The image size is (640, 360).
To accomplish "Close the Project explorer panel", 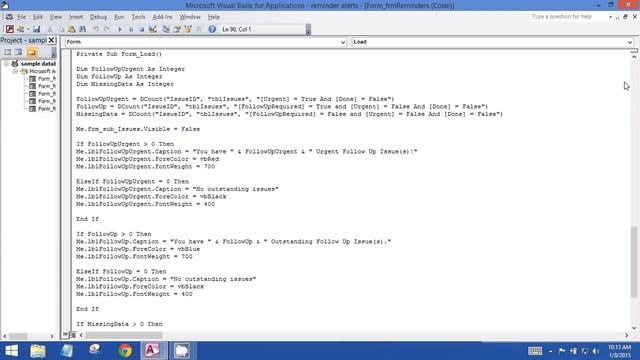I will tap(51, 40).
